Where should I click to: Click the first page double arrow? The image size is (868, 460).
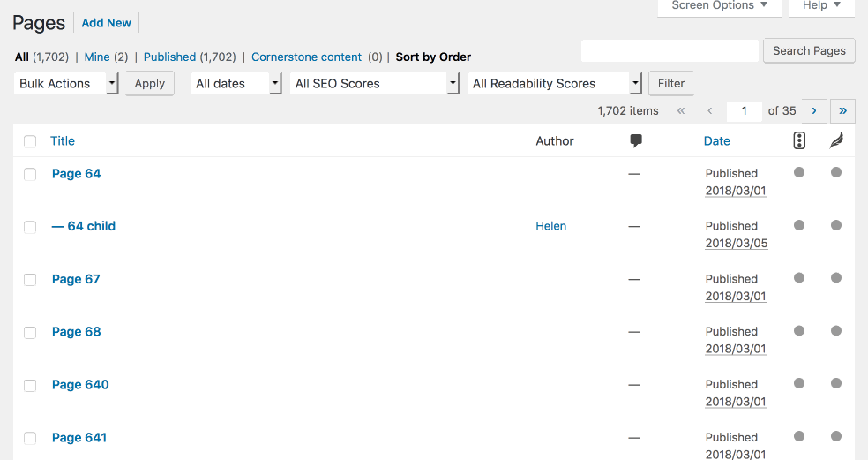pyautogui.click(x=681, y=111)
